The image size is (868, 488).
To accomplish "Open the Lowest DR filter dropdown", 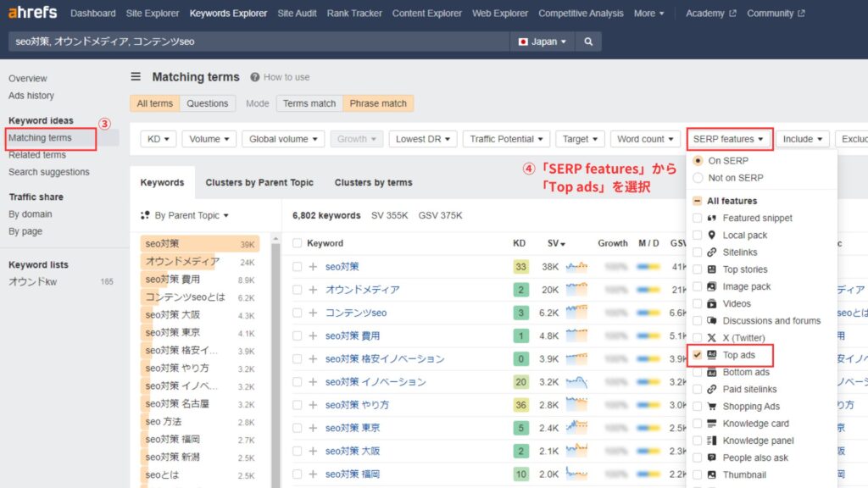I will [x=423, y=139].
